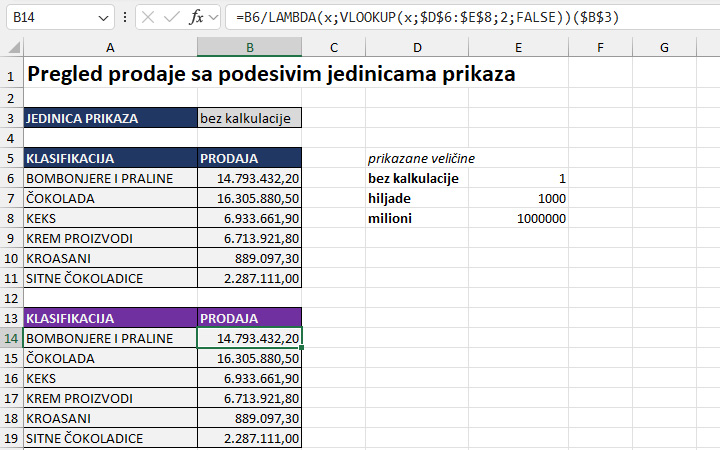This screenshot has width=720, height=450.
Task: Select the 'bez kalkulacije' unit cell in row 3
Action: tap(249, 118)
